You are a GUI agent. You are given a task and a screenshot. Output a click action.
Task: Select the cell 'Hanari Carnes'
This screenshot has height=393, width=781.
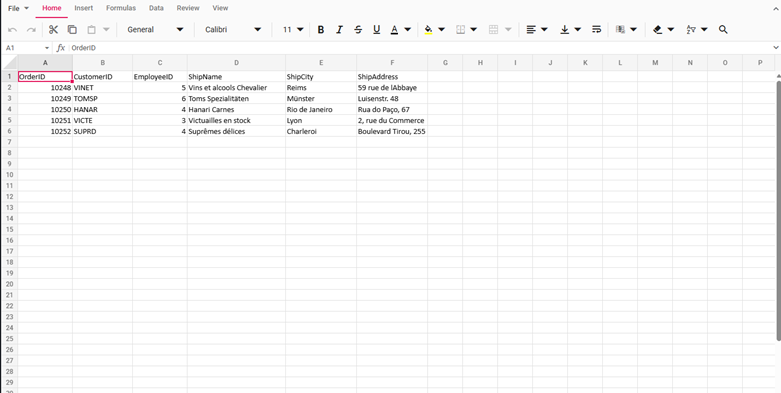pyautogui.click(x=236, y=110)
